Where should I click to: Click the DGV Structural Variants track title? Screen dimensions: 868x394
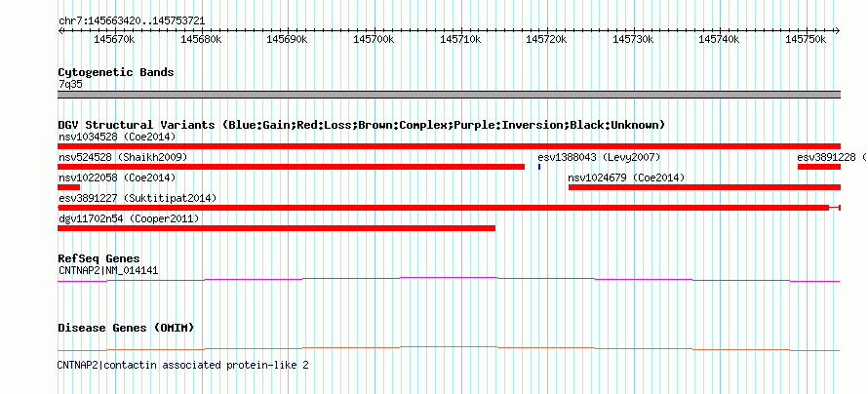361,125
